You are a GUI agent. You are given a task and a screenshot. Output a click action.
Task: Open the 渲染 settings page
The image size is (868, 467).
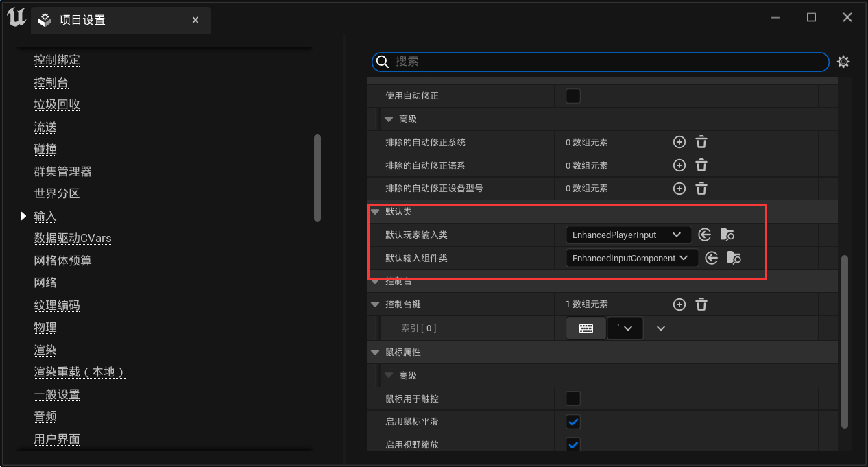pyautogui.click(x=45, y=350)
